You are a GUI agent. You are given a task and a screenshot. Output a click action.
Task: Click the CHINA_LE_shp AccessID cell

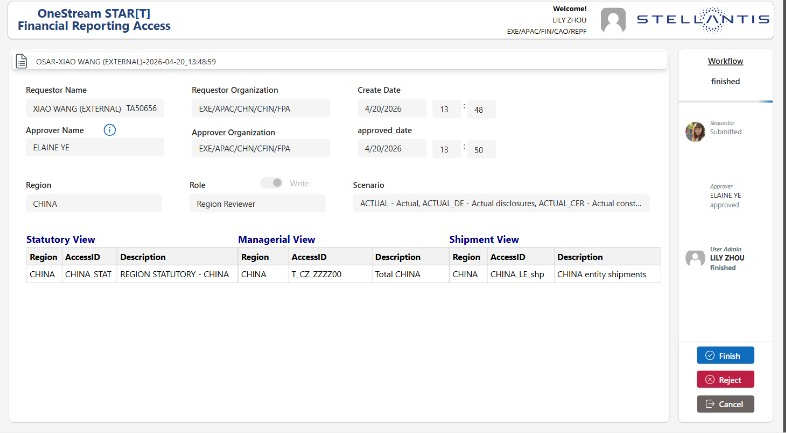pyautogui.click(x=521, y=274)
